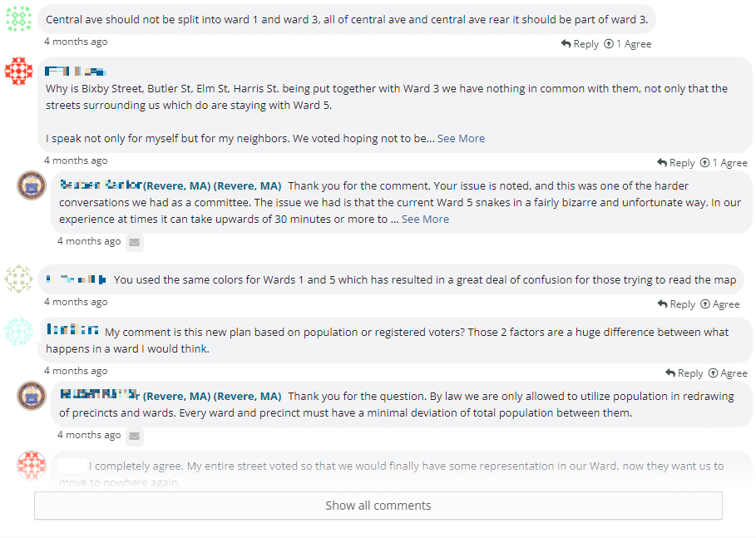Reply to the Bixby Street comment
This screenshot has height=538, width=756.
coord(675,163)
